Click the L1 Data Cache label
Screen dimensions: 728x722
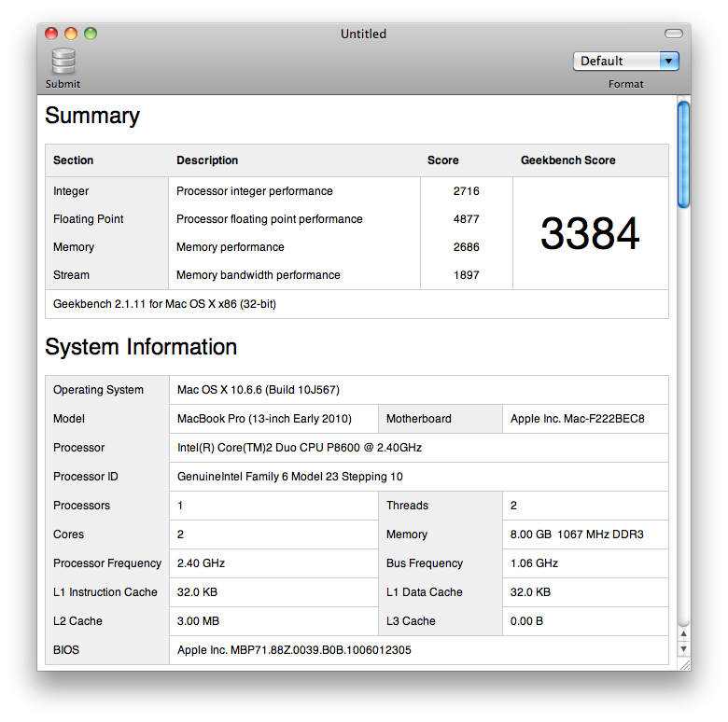coord(424,592)
